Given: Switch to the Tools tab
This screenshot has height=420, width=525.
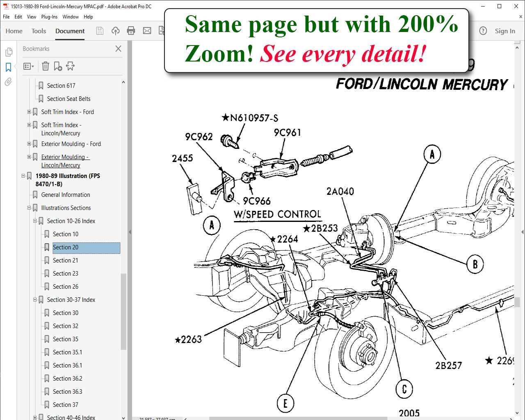Looking at the screenshot, I should pyautogui.click(x=39, y=31).
